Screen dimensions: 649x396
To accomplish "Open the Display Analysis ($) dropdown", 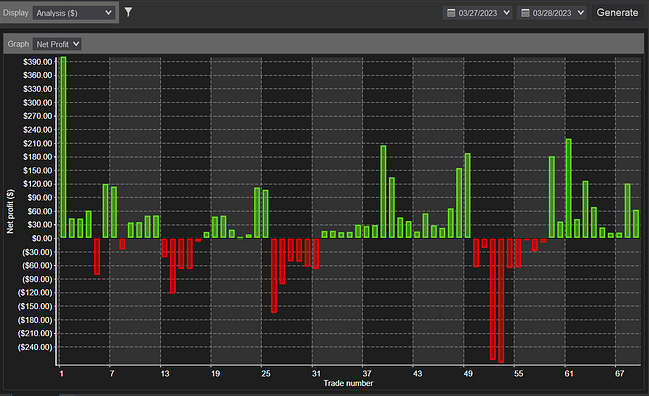I will click(x=74, y=13).
